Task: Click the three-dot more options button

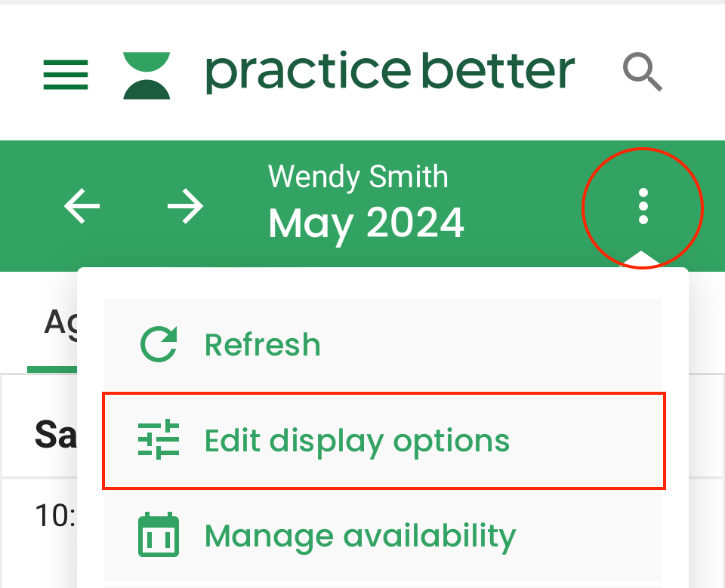Action: 643,206
